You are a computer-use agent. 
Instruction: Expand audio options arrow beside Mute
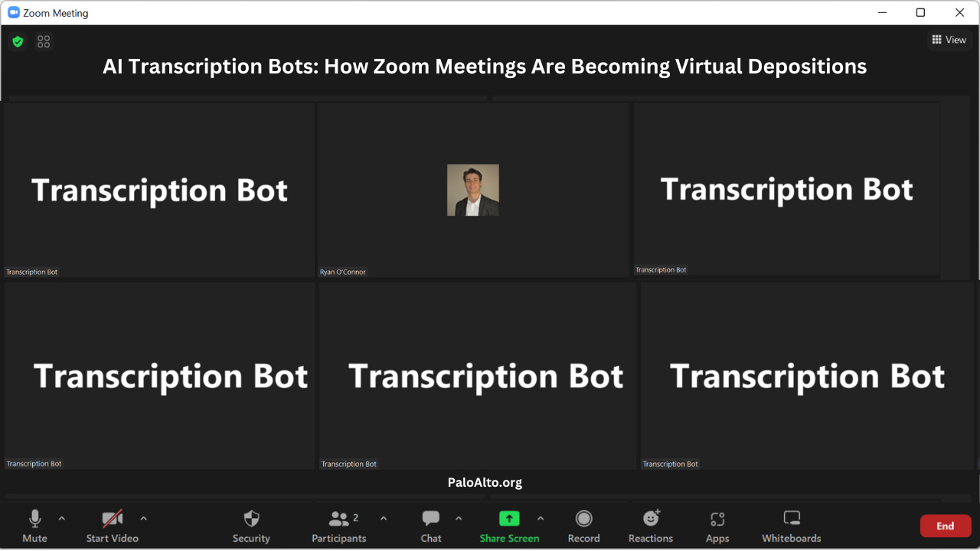point(62,518)
